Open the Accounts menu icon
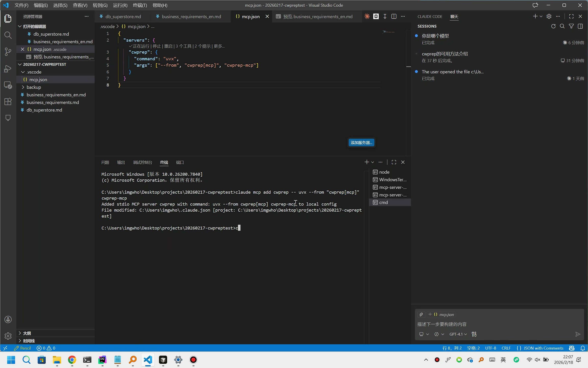588x368 pixels. pos(8,319)
